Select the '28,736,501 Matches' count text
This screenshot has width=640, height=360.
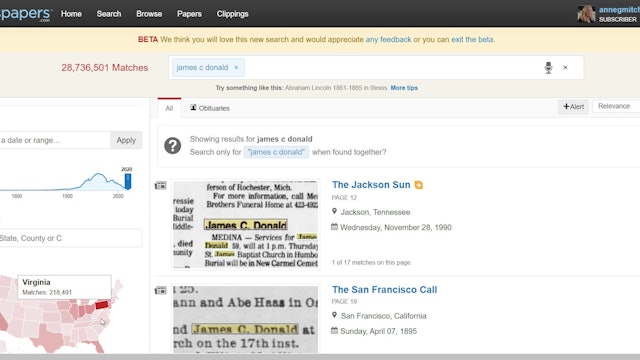tap(104, 68)
